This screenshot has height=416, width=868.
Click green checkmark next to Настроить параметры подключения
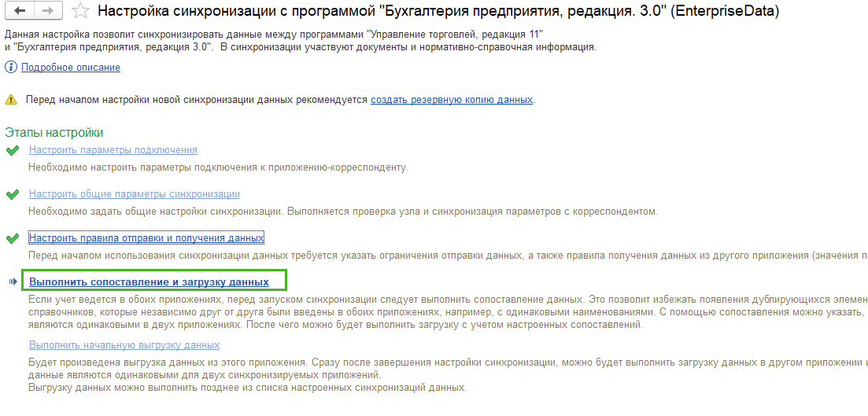pyautogui.click(x=12, y=150)
